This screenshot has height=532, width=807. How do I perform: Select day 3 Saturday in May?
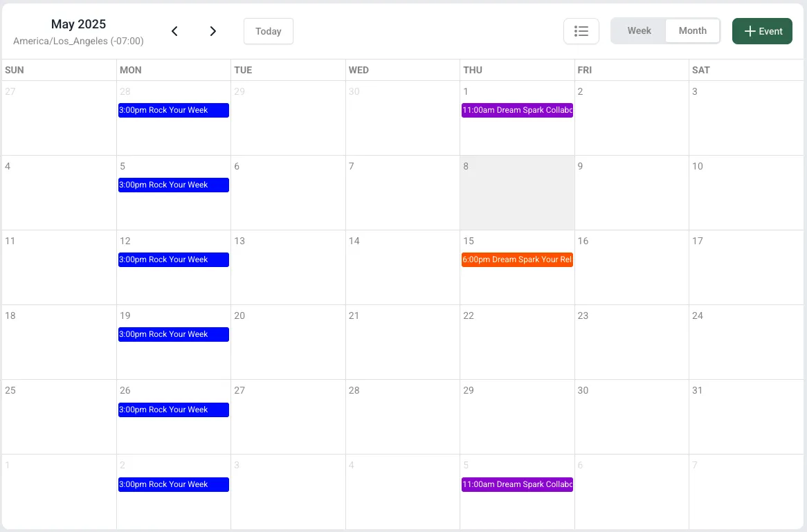point(746,118)
